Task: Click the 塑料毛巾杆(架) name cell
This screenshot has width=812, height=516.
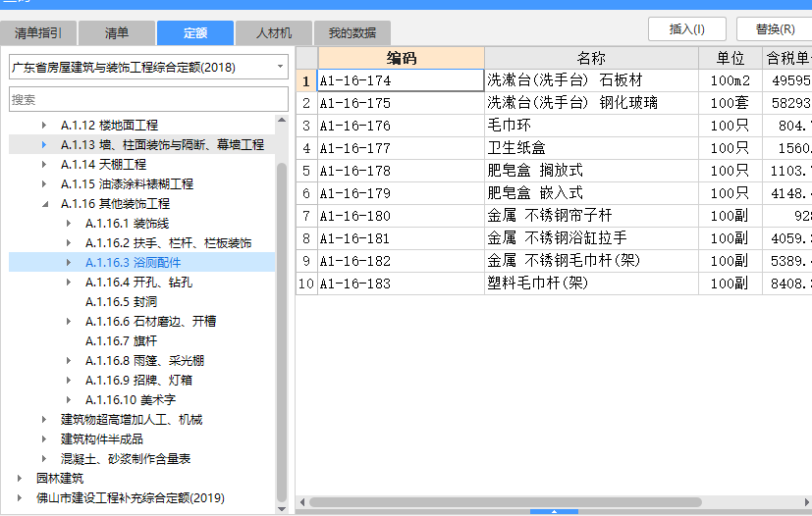Action: tap(591, 284)
